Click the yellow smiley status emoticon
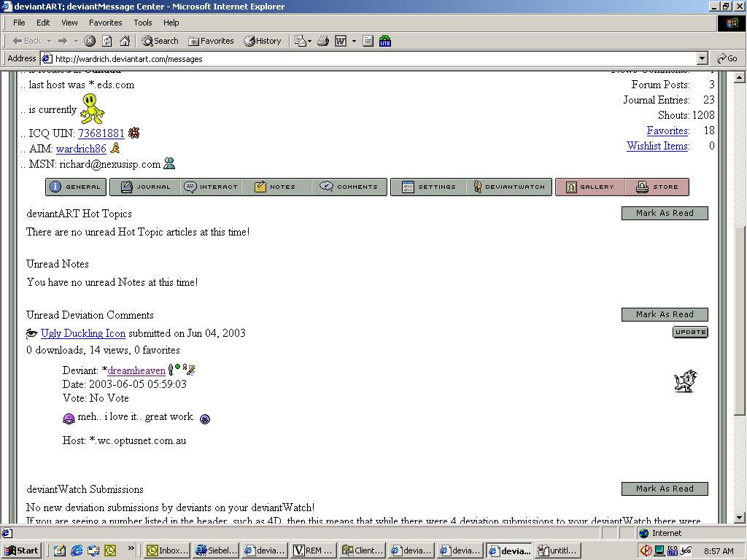This screenshot has width=747, height=560. [92, 109]
